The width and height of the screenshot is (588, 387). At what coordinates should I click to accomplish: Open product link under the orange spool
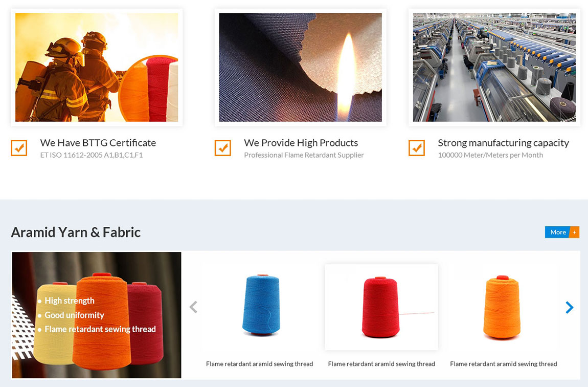pyautogui.click(x=503, y=364)
